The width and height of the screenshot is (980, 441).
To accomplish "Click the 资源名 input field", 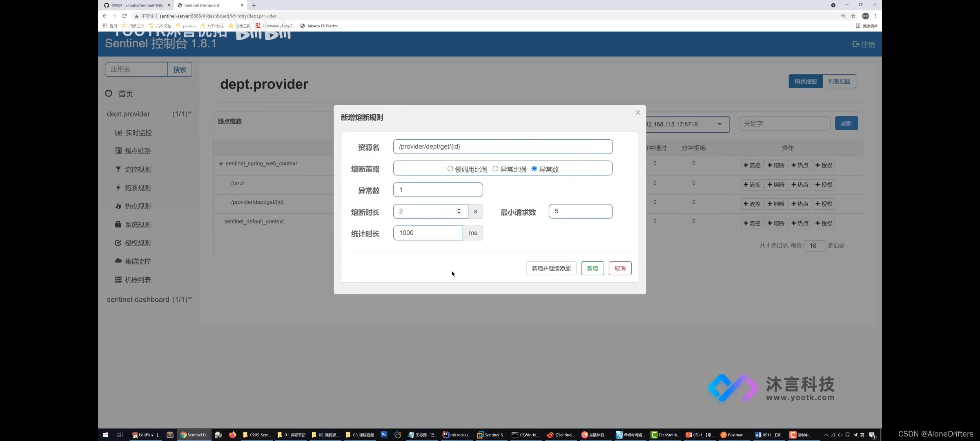I will point(503,147).
